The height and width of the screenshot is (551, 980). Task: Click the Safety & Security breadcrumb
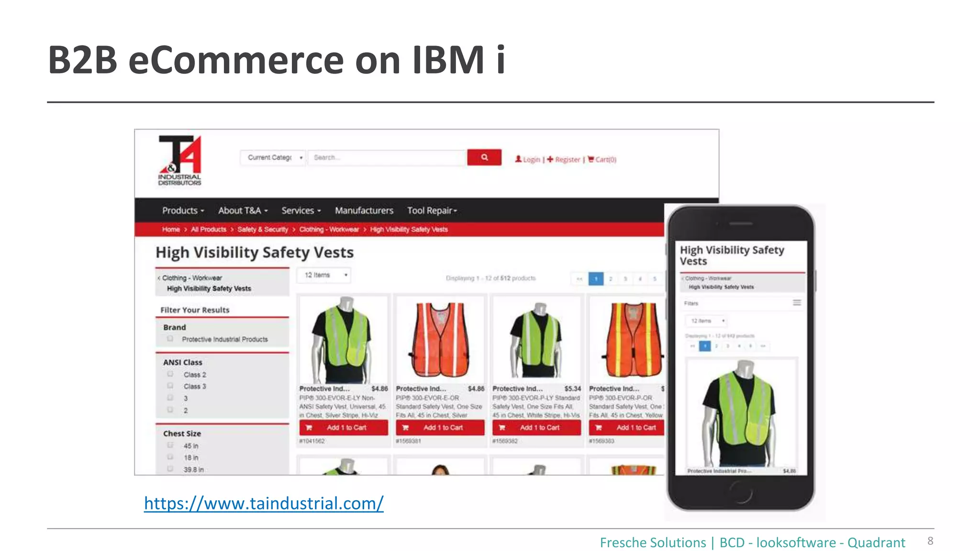(263, 230)
